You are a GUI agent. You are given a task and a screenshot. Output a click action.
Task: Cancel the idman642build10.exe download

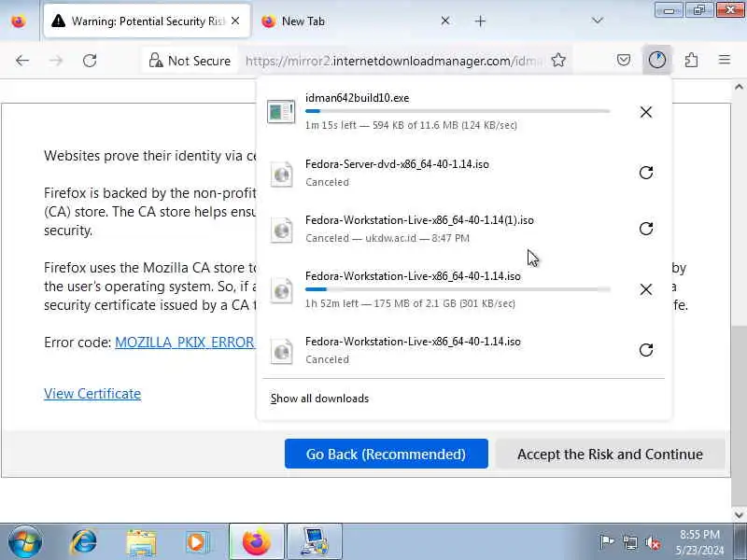point(646,112)
